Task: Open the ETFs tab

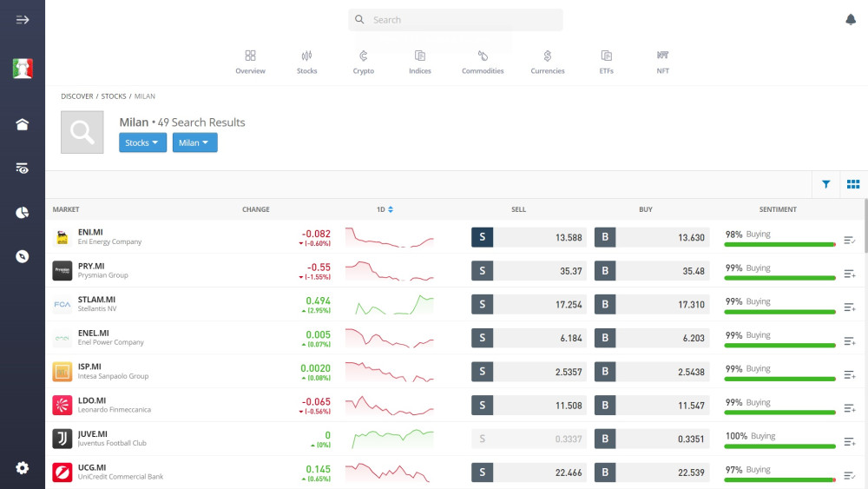Action: pos(606,62)
